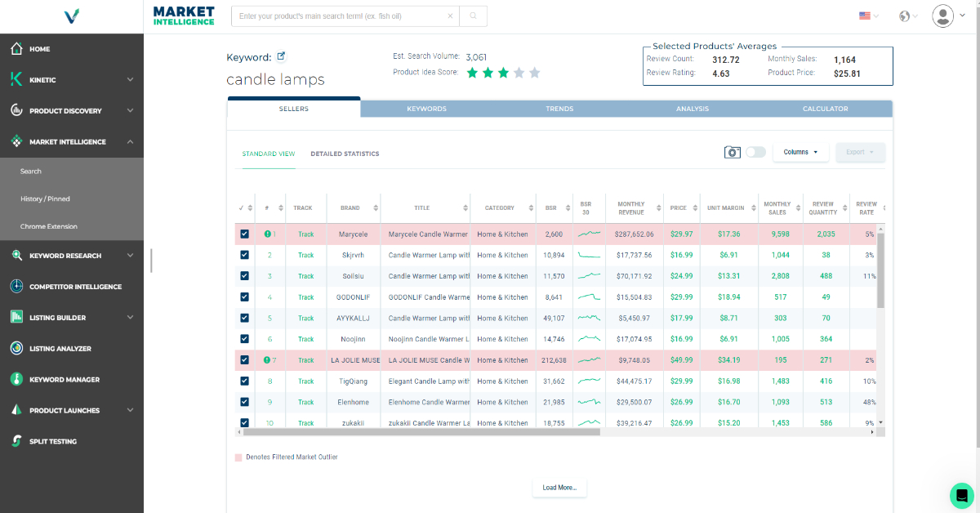Uncheck the LA JOLIE MUSE row checkbox
Viewport: 980px width, 513px height.
click(x=244, y=360)
